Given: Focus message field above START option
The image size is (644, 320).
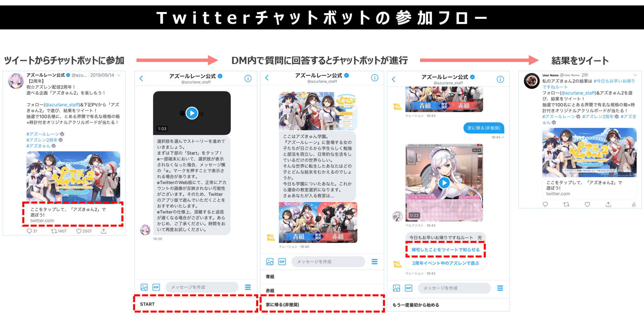Looking at the screenshot, I should [x=202, y=287].
